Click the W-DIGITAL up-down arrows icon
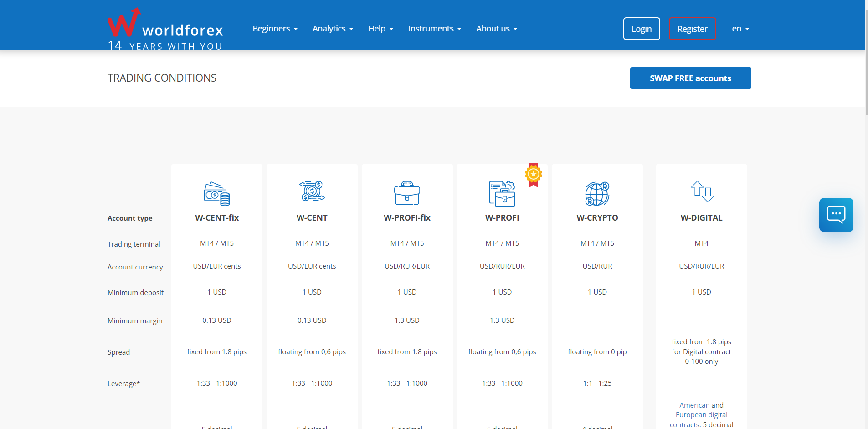This screenshot has width=868, height=429. 702,191
